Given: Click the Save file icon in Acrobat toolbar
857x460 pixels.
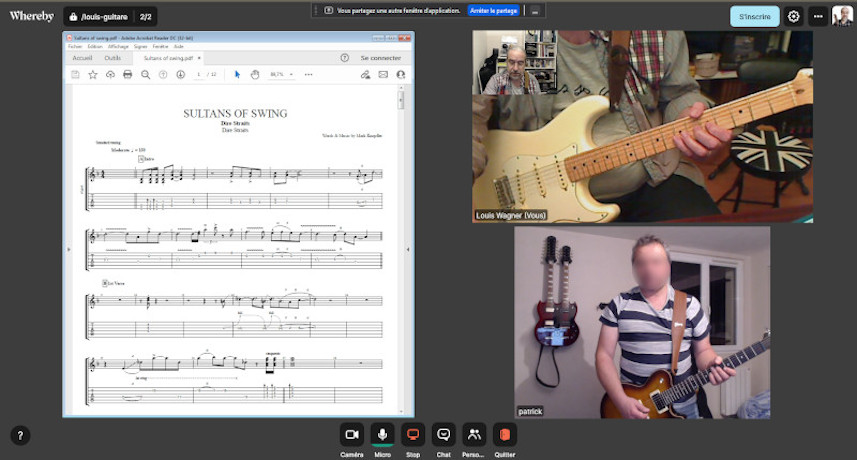Looking at the screenshot, I should point(75,74).
